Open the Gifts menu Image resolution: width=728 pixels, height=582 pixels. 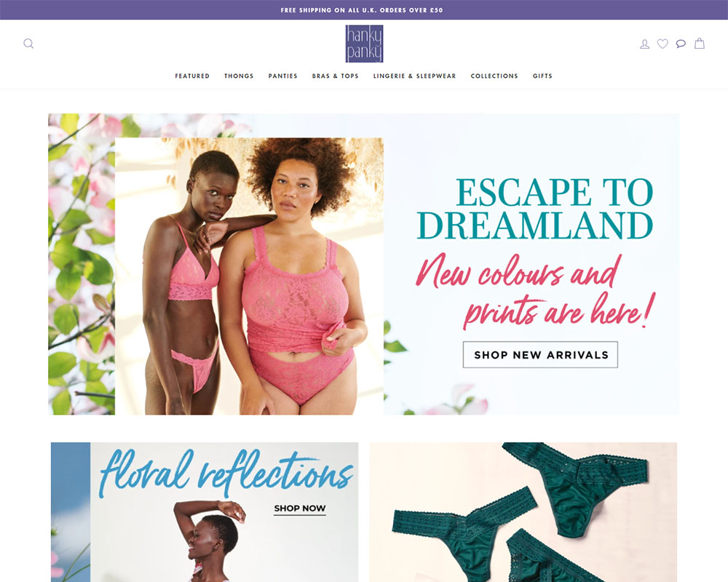coord(542,76)
